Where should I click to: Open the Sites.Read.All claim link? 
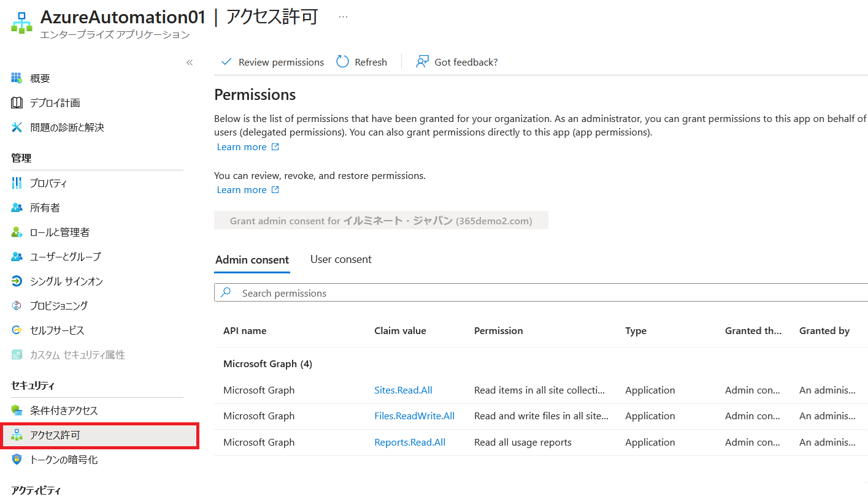click(x=403, y=390)
